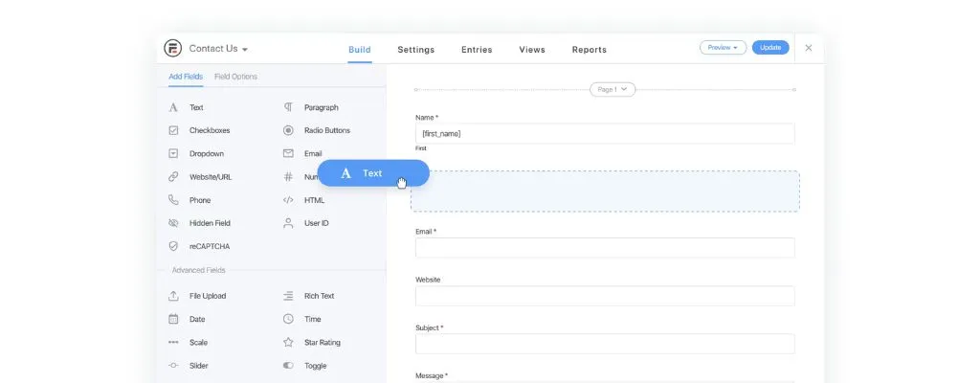The width and height of the screenshot is (980, 383).
Task: Add a Website/URL field
Action: pyautogui.click(x=200, y=177)
